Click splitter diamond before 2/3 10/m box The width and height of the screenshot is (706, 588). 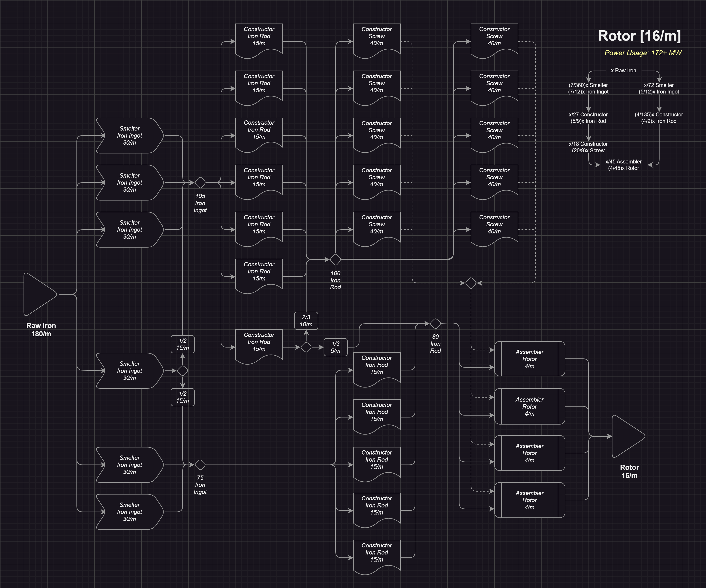pos(306,347)
